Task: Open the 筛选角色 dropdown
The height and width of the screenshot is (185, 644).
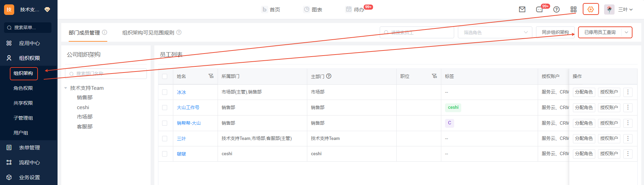Action: point(495,33)
